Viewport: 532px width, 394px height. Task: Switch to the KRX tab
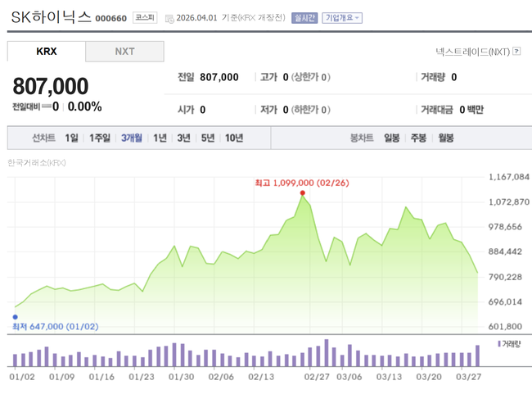[x=47, y=52]
